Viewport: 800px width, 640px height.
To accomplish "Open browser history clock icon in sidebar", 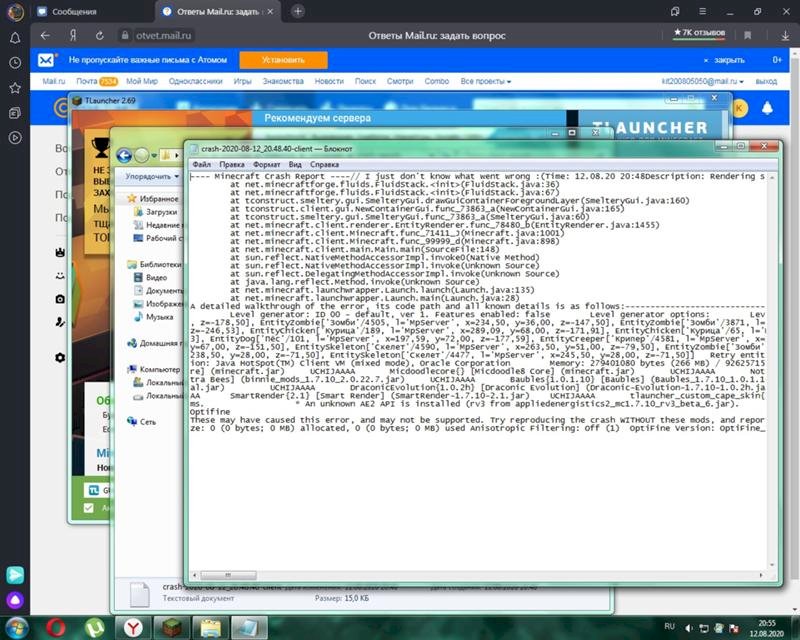I will pos(15,63).
